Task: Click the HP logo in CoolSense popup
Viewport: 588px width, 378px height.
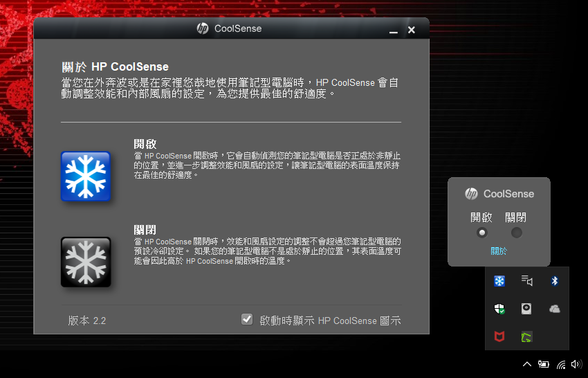Action: tap(471, 194)
